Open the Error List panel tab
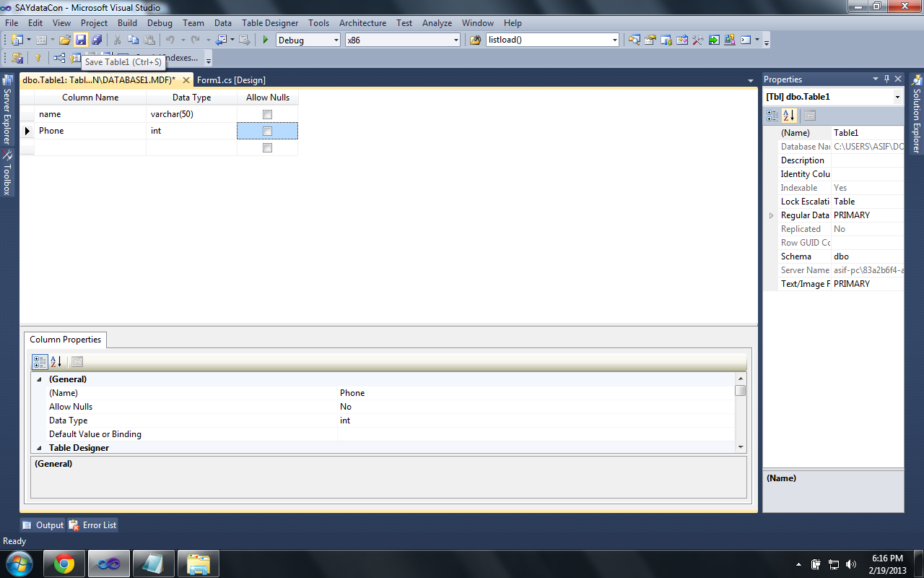924x578 pixels. (x=93, y=525)
